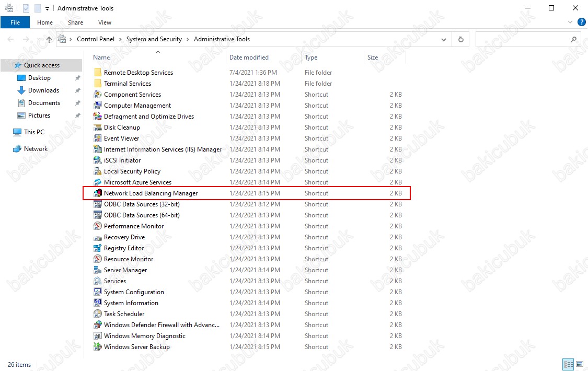Click the System Configuration icon
Viewport: 588px width, 371px height.
click(98, 292)
